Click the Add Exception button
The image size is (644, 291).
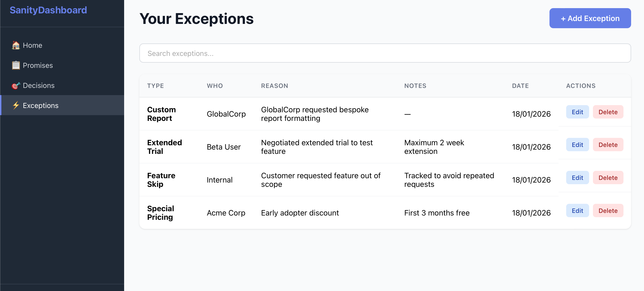pos(590,18)
